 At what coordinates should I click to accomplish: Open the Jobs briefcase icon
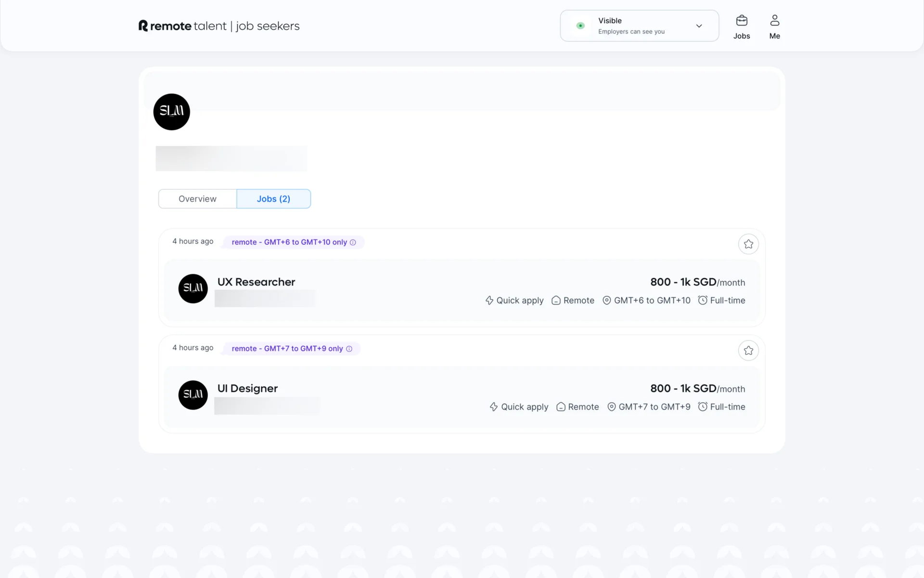tap(742, 21)
